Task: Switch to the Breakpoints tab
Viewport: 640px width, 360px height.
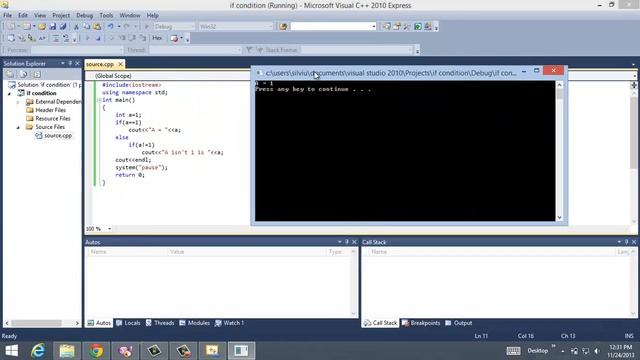Action: pyautogui.click(x=421, y=323)
